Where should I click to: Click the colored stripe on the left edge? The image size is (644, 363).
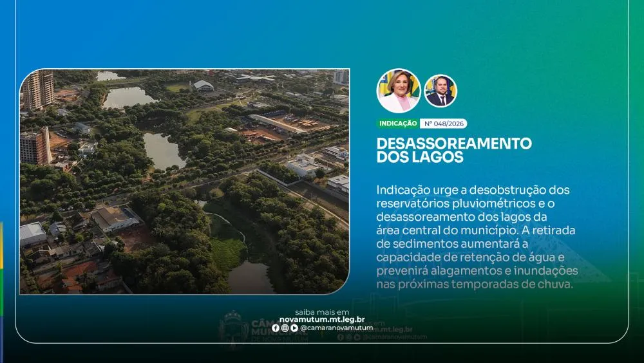2,270
